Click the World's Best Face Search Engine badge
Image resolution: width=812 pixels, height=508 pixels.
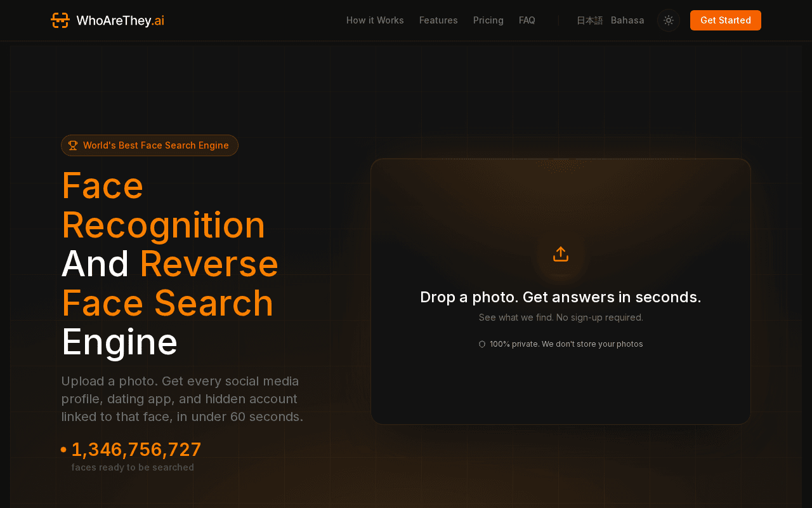150,145
